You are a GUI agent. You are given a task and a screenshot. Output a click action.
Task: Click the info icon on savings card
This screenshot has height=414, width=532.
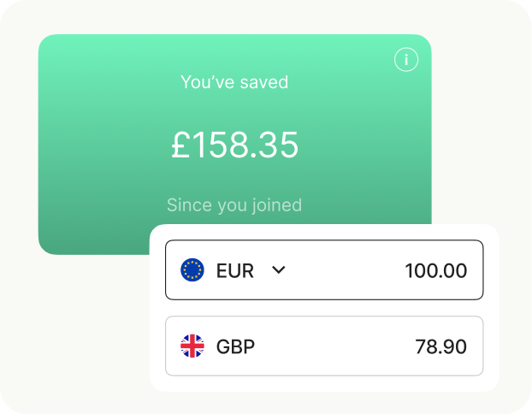pyautogui.click(x=406, y=60)
